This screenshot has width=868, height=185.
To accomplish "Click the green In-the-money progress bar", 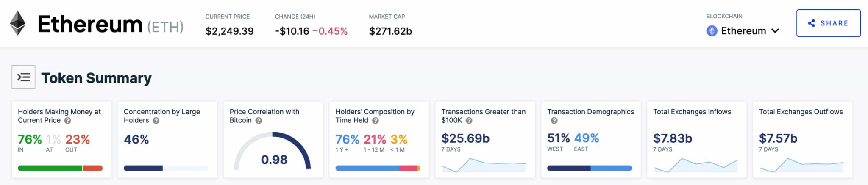I will [x=50, y=168].
